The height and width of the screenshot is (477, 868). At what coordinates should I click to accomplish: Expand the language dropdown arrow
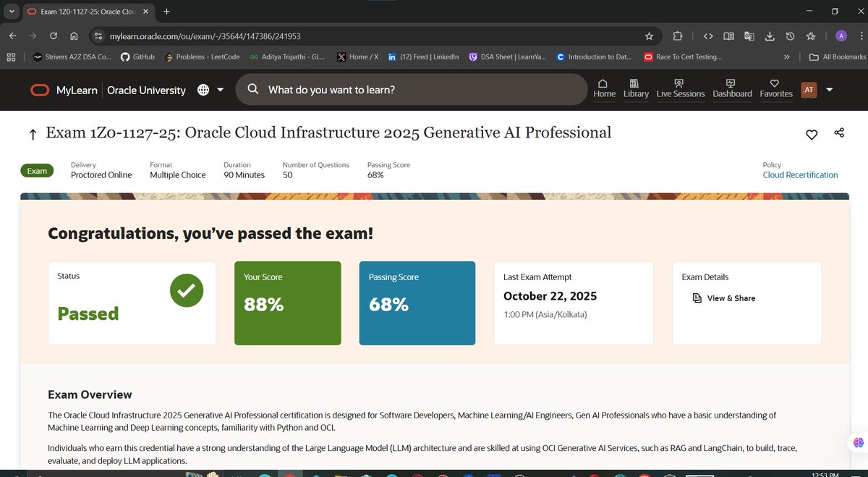pos(221,90)
